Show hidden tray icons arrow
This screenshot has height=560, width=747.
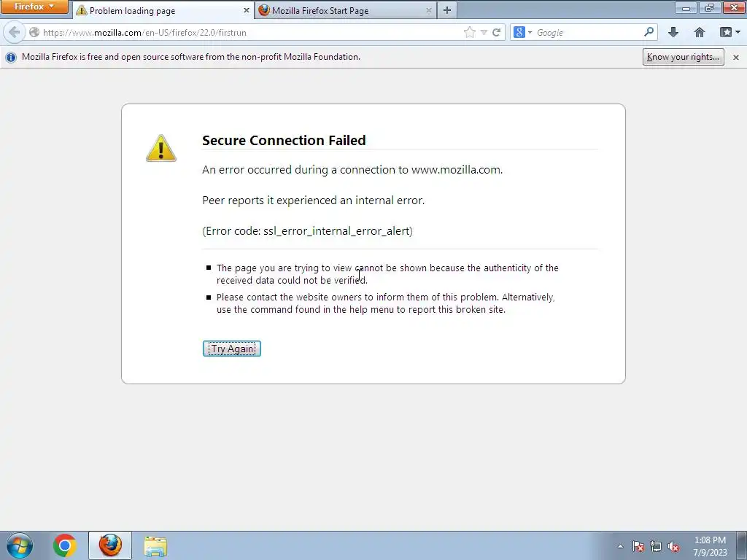click(620, 546)
